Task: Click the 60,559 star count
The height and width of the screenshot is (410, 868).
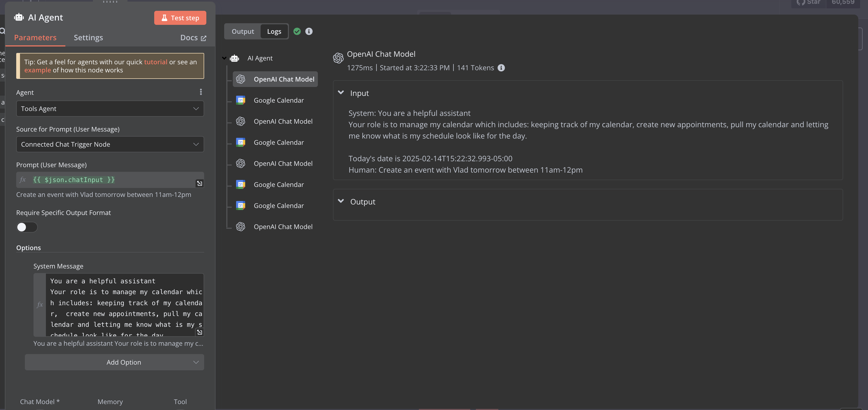Action: tap(843, 3)
